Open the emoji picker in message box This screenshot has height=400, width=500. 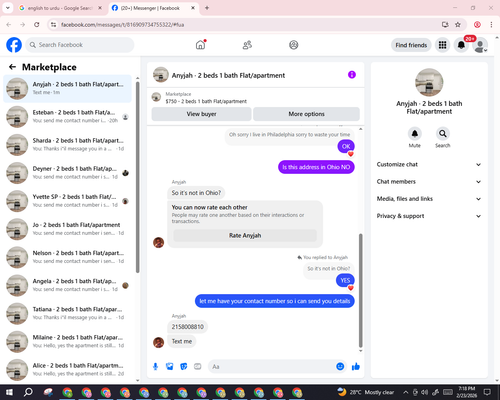click(x=340, y=366)
